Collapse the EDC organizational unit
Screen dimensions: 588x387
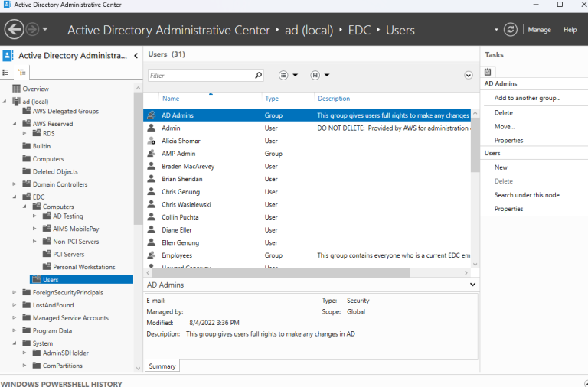point(15,197)
